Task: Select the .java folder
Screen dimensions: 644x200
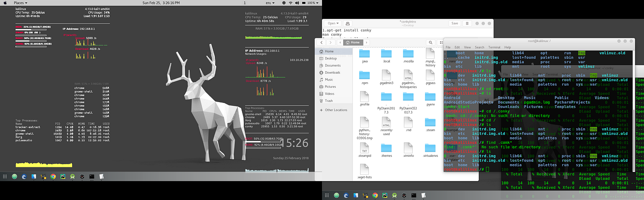Action: [x=364, y=56]
